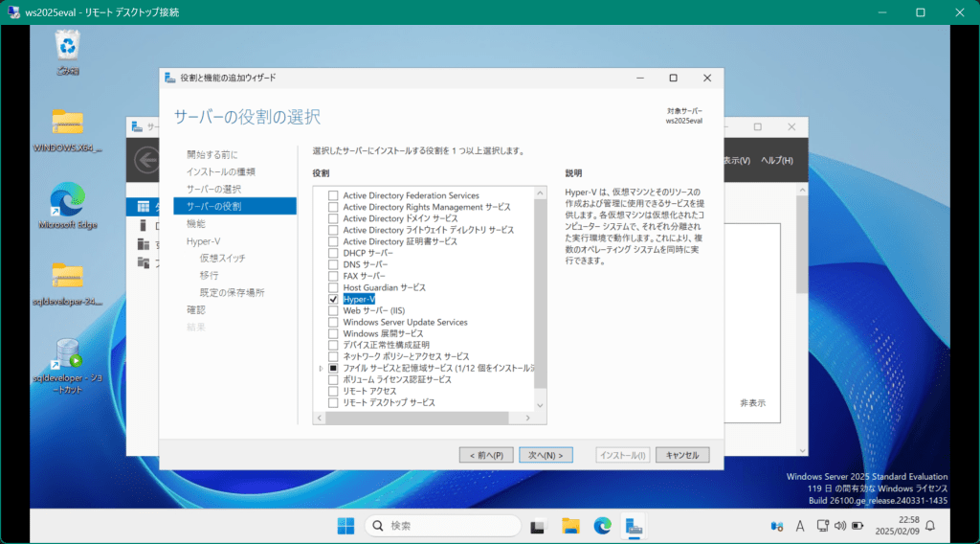Open File Explorer from the taskbar

tap(570, 525)
